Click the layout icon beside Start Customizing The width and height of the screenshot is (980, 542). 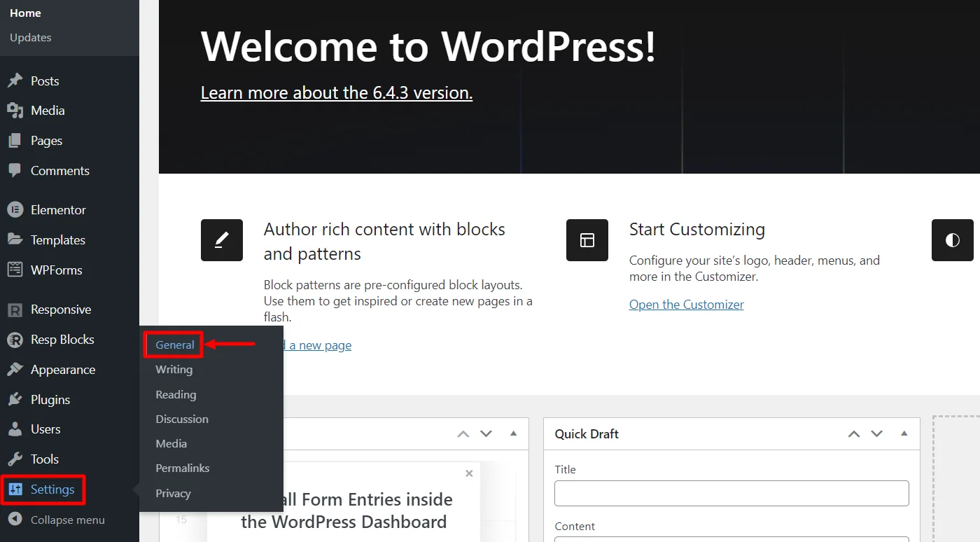587,240
